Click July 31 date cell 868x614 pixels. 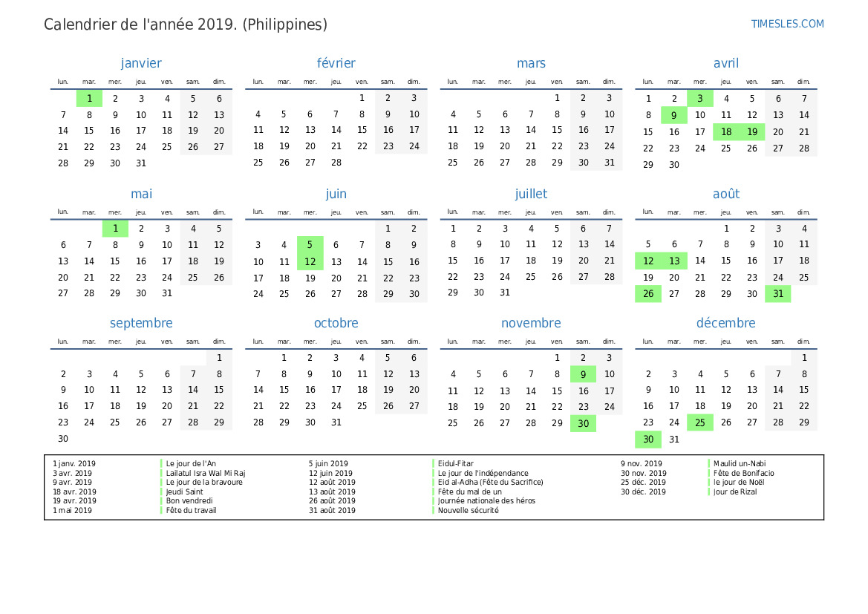point(505,293)
